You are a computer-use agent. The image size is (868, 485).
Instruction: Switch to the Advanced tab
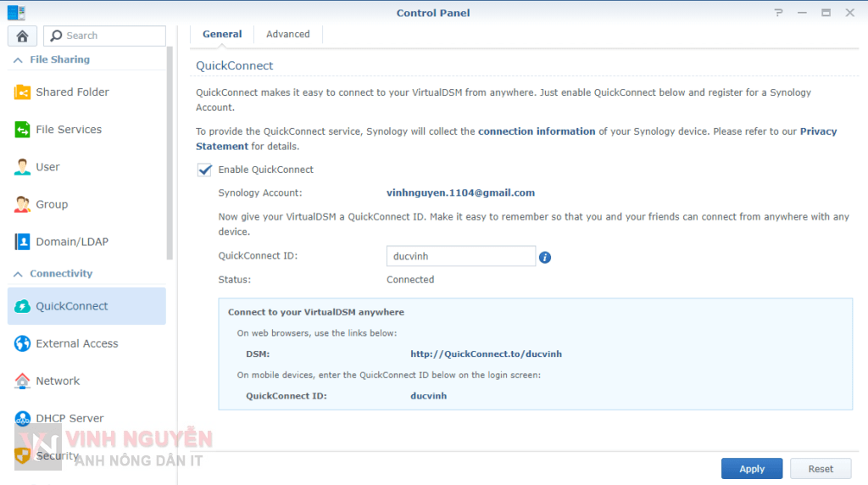tap(287, 34)
